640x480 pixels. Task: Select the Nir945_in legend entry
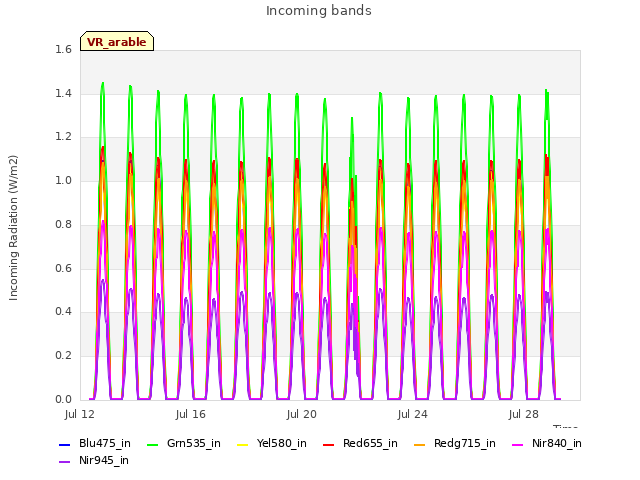pyautogui.click(x=94, y=461)
